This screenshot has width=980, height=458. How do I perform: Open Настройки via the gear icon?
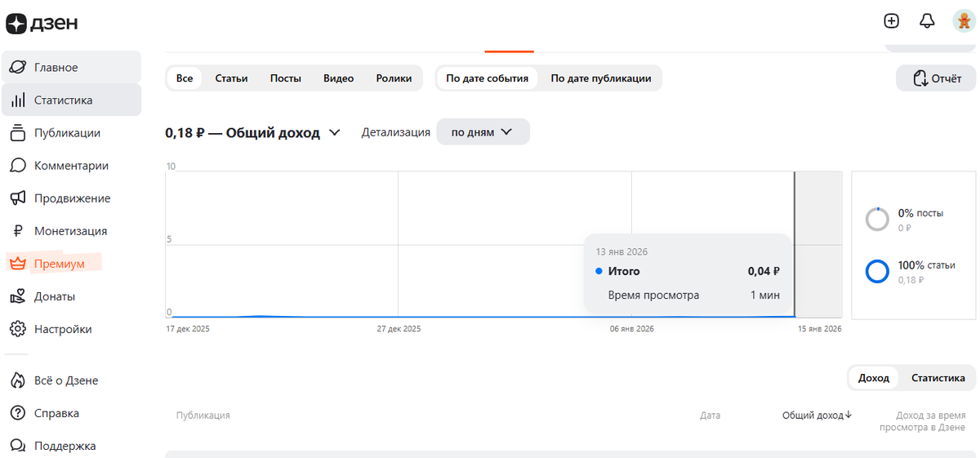tap(17, 329)
